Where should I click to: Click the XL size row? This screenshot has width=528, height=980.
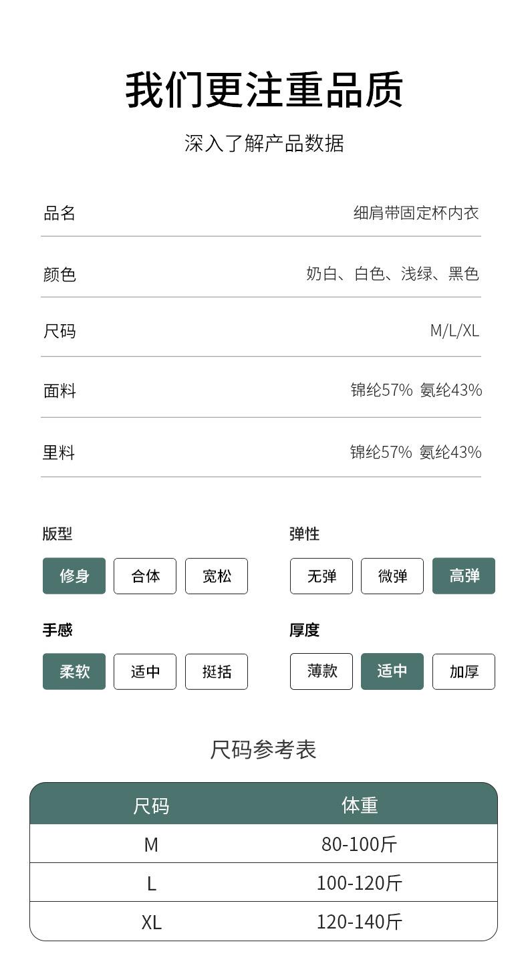tap(264, 922)
